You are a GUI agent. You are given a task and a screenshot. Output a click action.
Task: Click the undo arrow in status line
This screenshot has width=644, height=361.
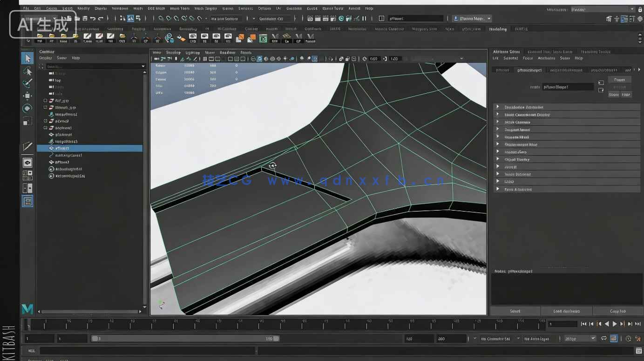[x=93, y=19]
